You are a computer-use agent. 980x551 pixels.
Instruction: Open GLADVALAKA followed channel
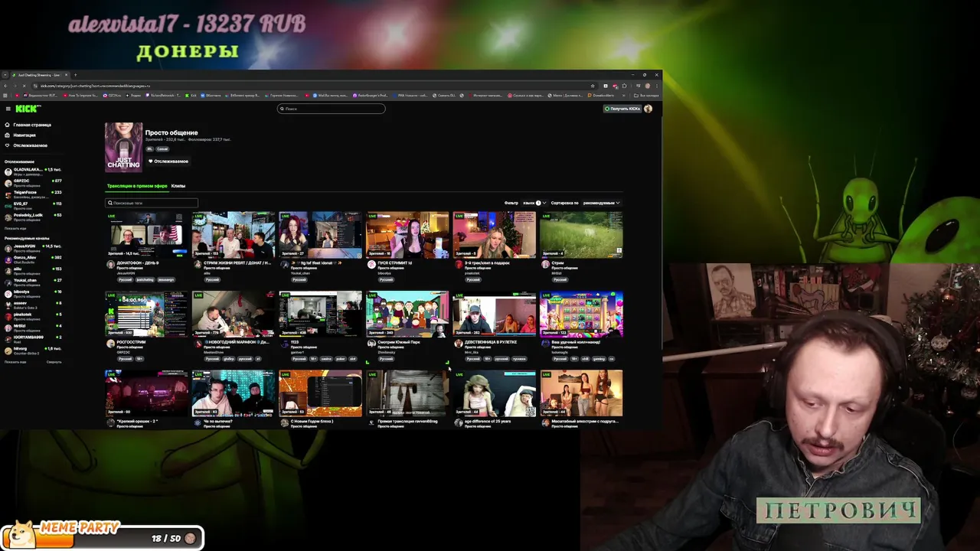[33, 171]
